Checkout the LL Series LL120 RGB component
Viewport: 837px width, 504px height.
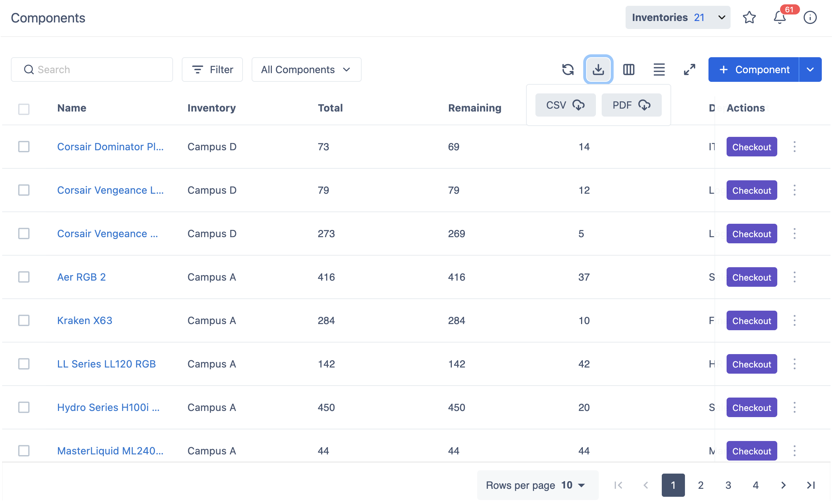click(752, 364)
